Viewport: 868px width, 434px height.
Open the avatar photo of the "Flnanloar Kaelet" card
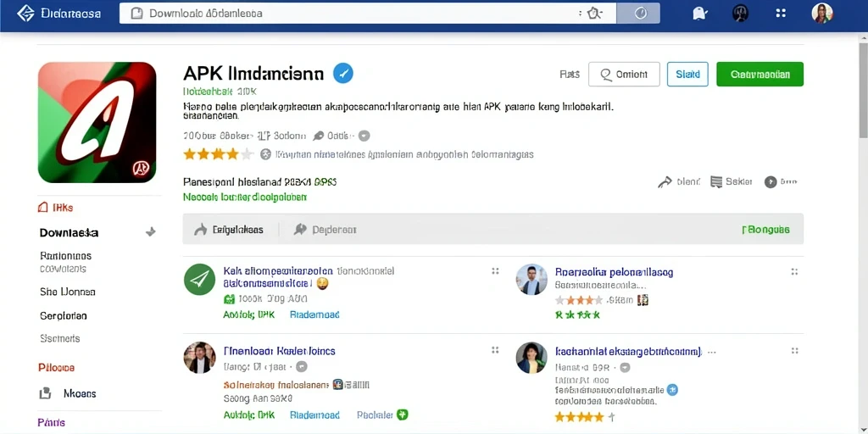199,358
